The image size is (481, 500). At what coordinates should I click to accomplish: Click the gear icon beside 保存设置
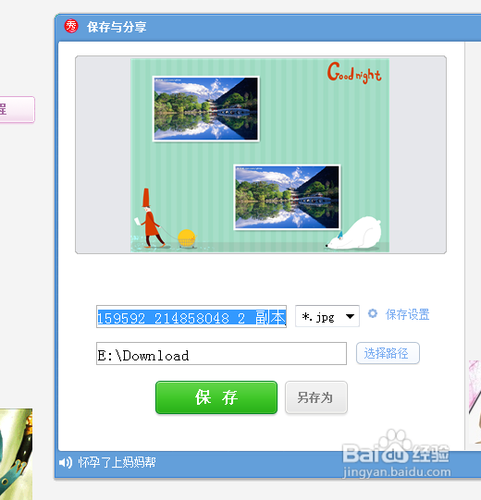(x=373, y=314)
